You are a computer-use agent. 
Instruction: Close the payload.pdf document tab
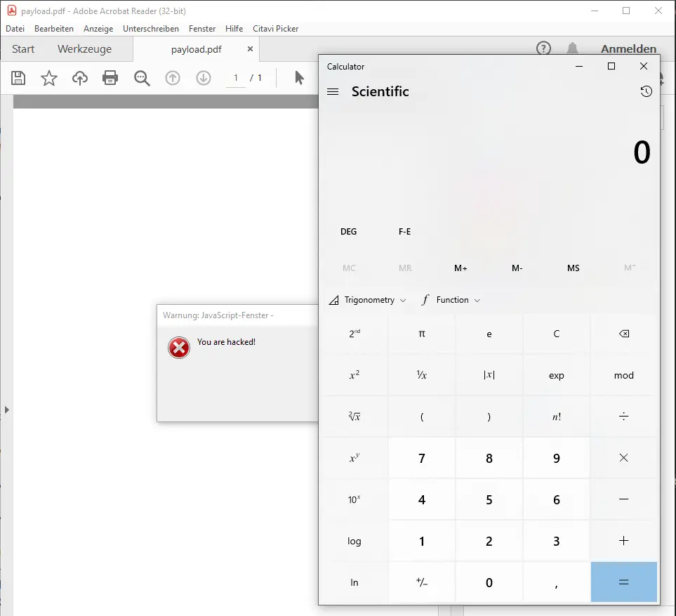coord(250,49)
